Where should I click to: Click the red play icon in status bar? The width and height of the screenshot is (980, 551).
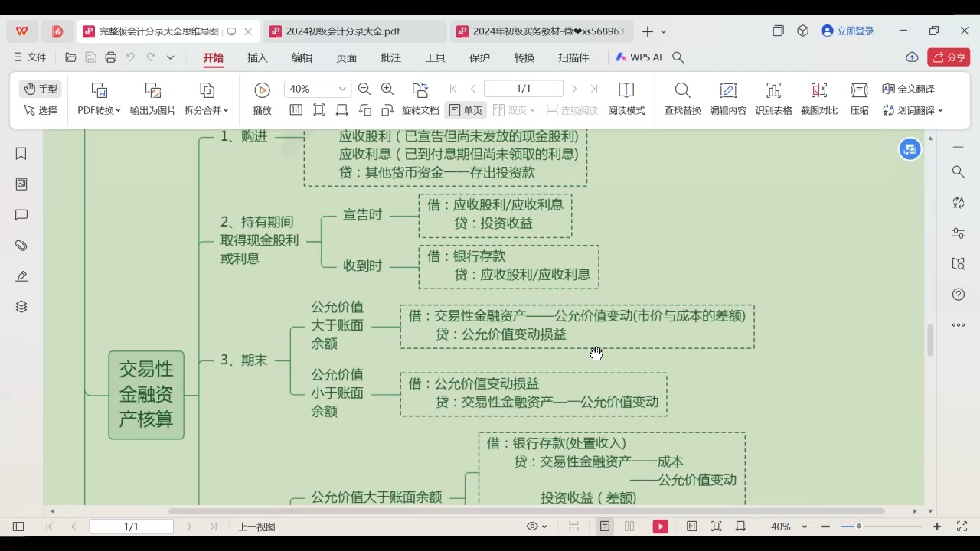click(660, 527)
